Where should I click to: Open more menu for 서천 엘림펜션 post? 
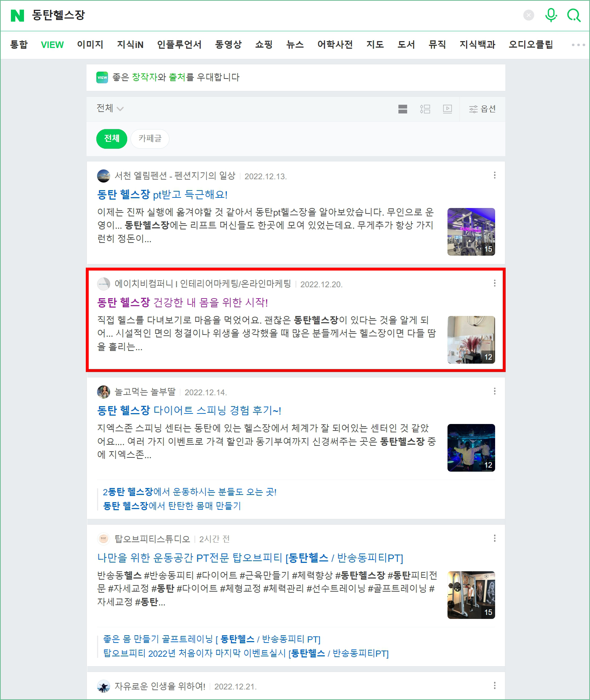pyautogui.click(x=494, y=175)
